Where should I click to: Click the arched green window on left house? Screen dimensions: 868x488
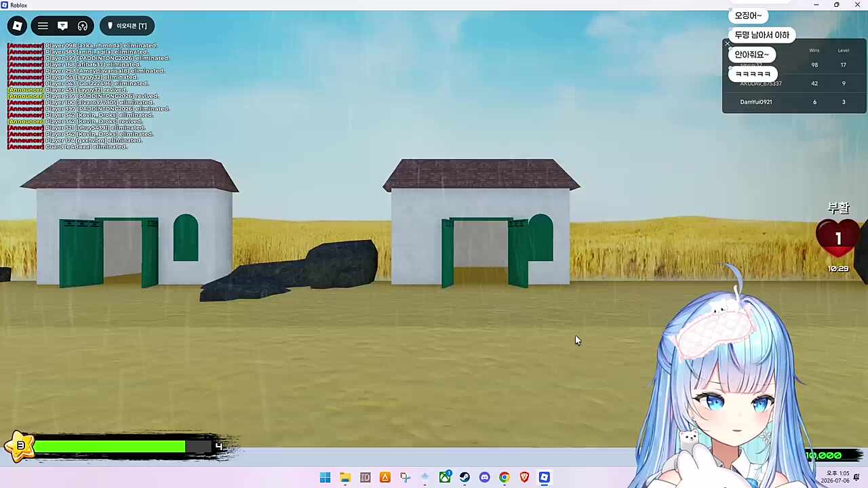pyautogui.click(x=186, y=238)
